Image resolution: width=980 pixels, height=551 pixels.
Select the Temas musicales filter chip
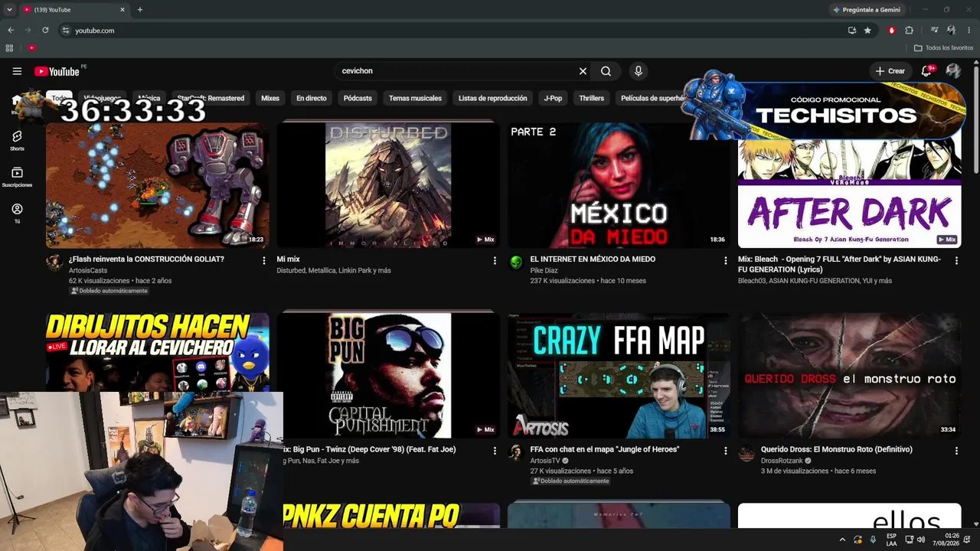415,98
